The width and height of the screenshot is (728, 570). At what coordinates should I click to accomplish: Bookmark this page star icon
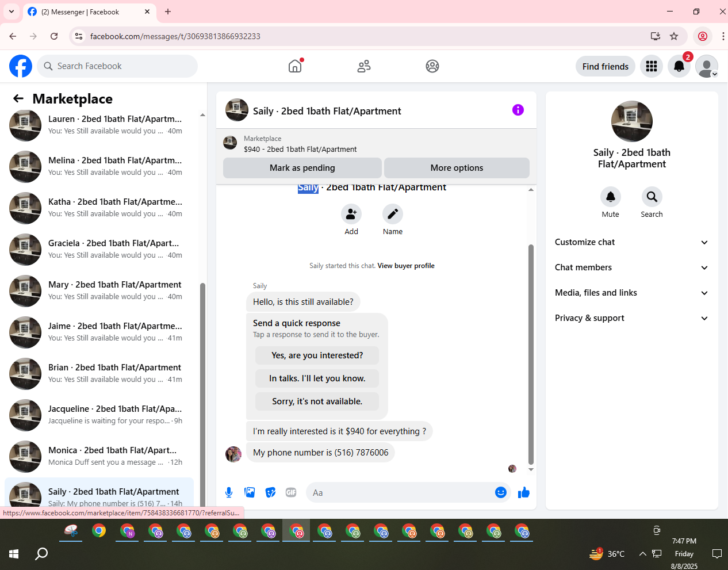(x=674, y=36)
